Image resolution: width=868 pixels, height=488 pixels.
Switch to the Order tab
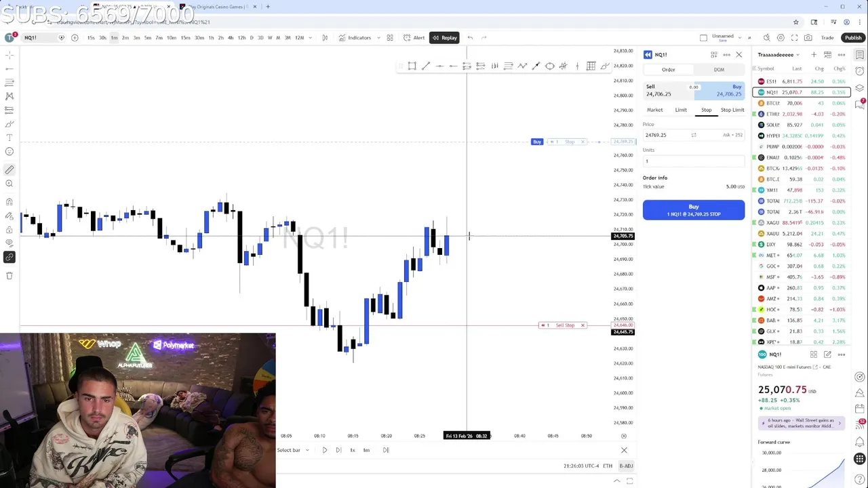[669, 70]
